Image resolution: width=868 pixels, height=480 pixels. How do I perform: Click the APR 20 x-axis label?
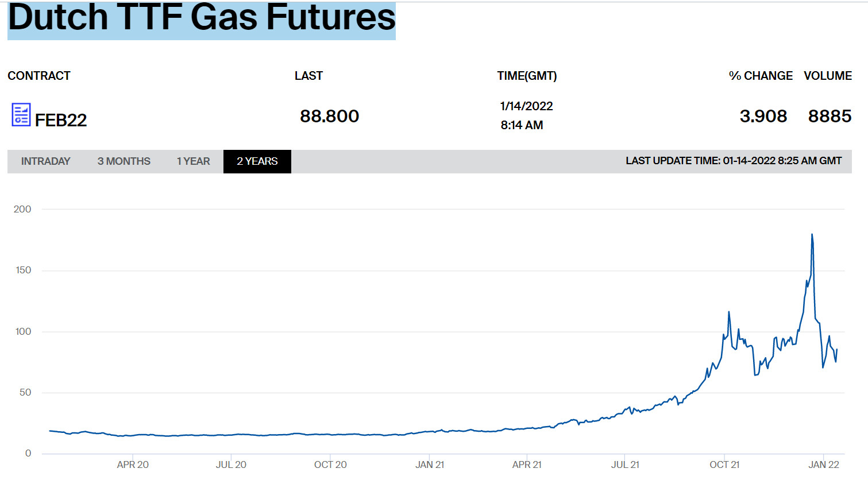(133, 464)
